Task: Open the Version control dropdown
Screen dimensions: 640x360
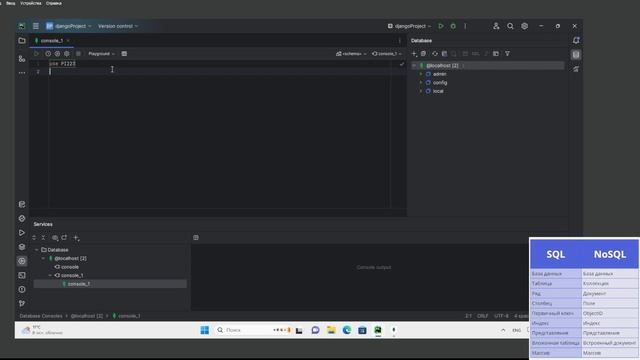Action: point(118,26)
